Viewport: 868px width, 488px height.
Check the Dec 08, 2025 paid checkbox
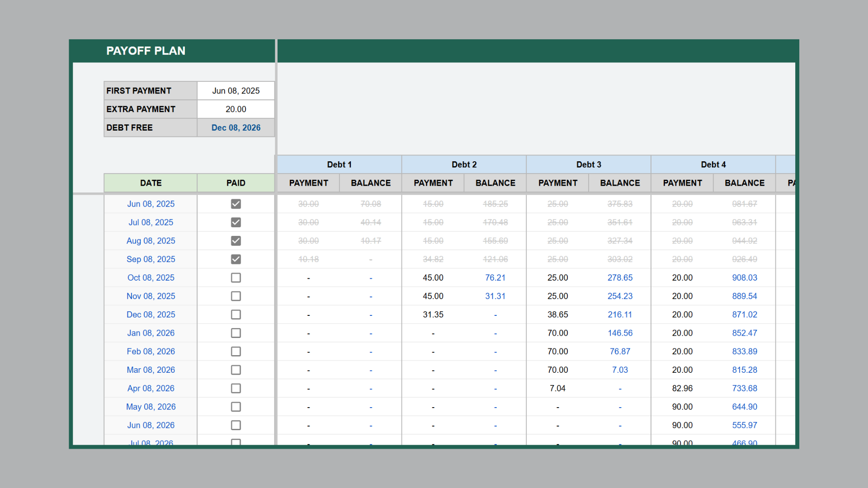pyautogui.click(x=236, y=314)
